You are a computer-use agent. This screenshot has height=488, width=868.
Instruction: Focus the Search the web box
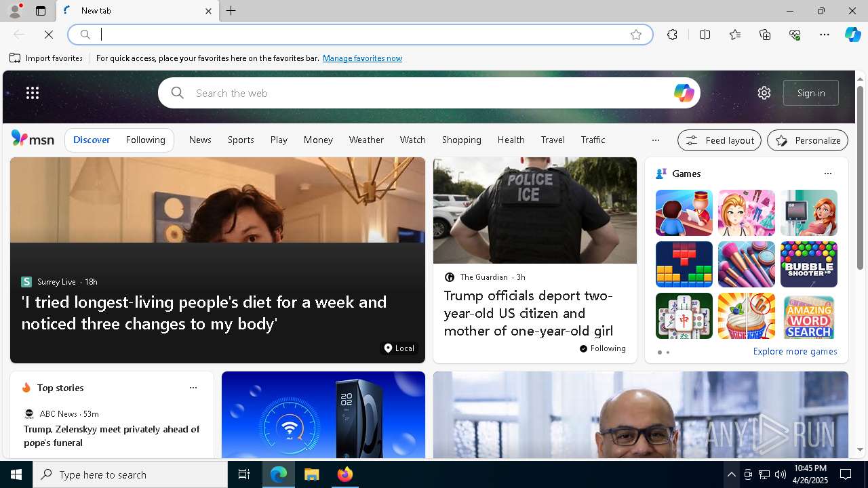click(429, 93)
